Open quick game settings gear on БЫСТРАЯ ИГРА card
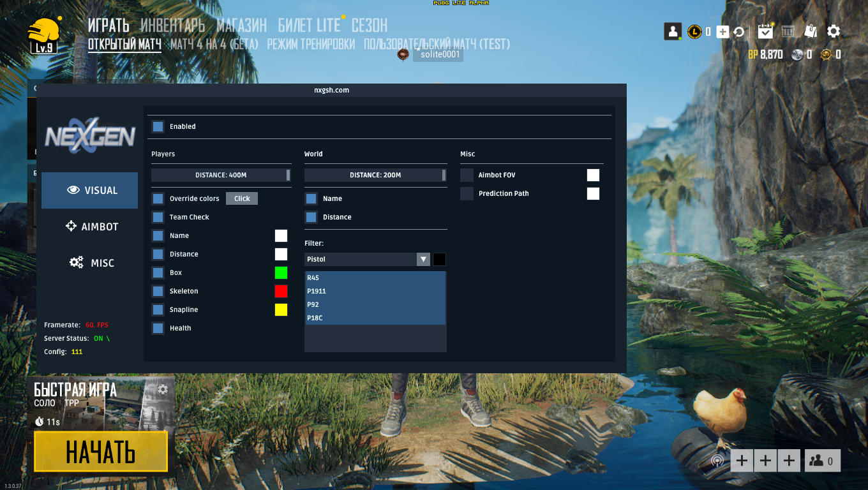The width and height of the screenshot is (868, 490). tap(163, 389)
